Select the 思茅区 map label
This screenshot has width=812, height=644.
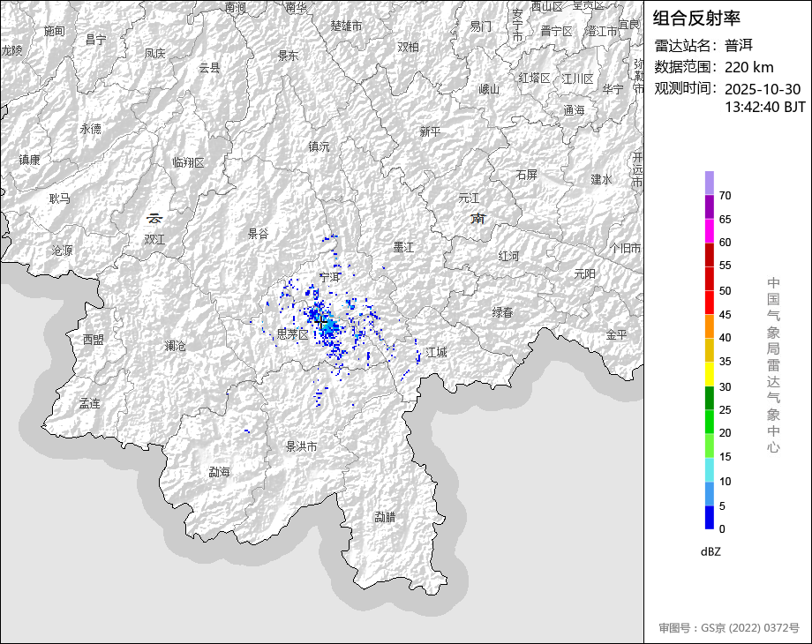coord(292,334)
